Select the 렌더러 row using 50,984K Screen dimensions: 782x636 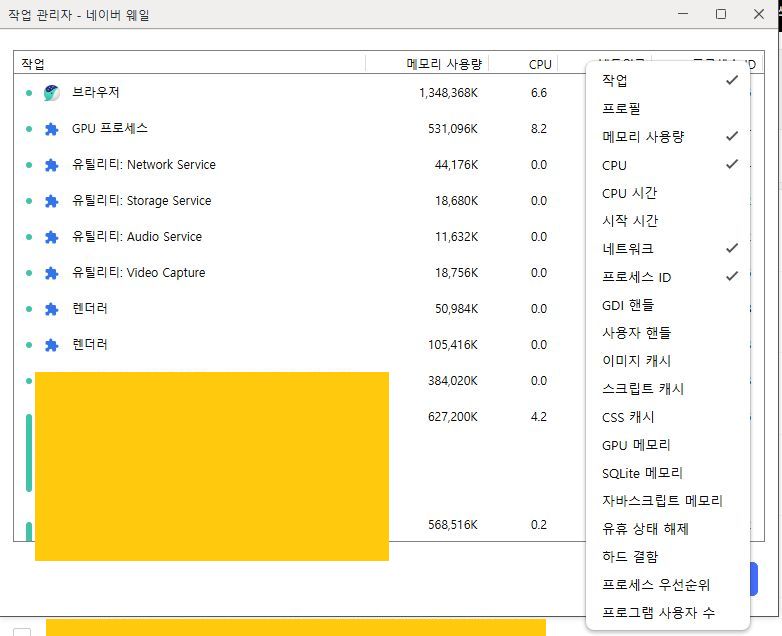point(300,309)
